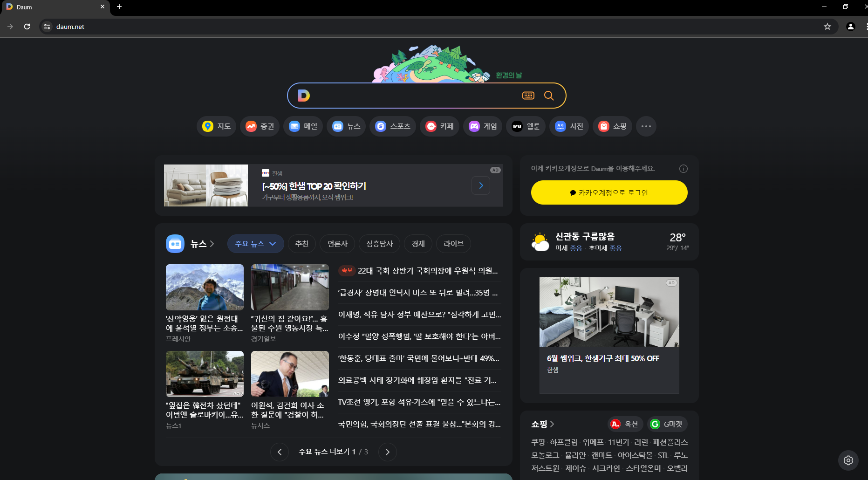Screen dimensions: 868x480
Task: Launch the 게임 service icon
Action: [x=482, y=126]
